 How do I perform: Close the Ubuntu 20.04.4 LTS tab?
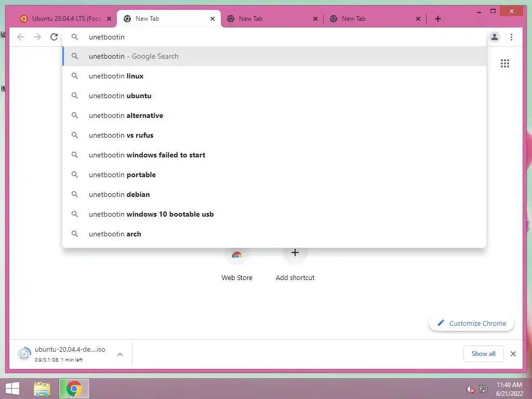[x=109, y=19]
